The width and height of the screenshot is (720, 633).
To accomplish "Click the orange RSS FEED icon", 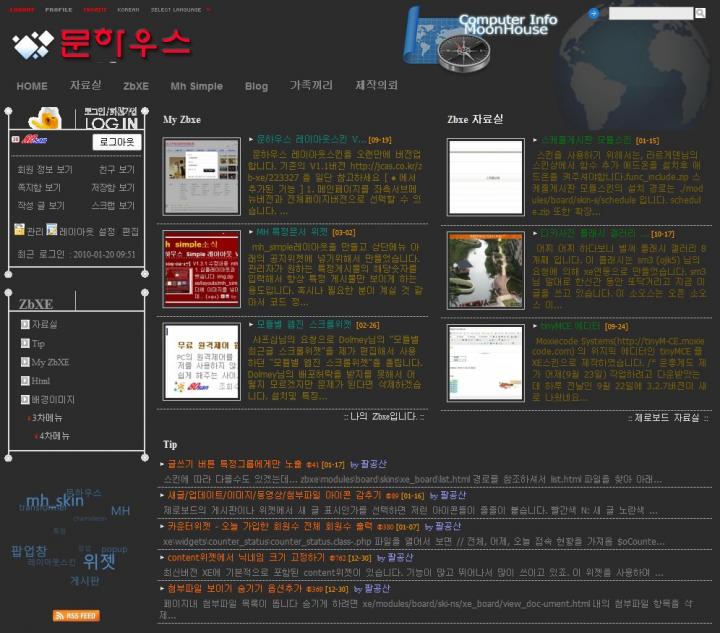I will coord(76,616).
